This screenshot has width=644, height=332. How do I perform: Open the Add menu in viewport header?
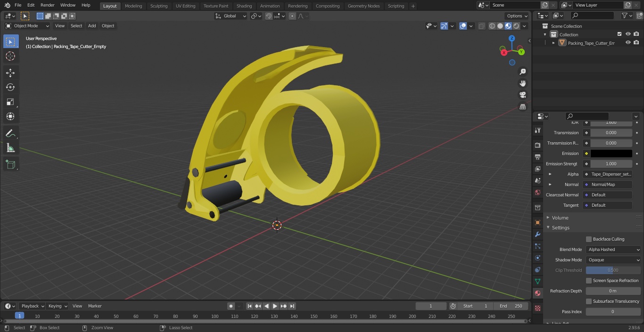click(x=92, y=26)
